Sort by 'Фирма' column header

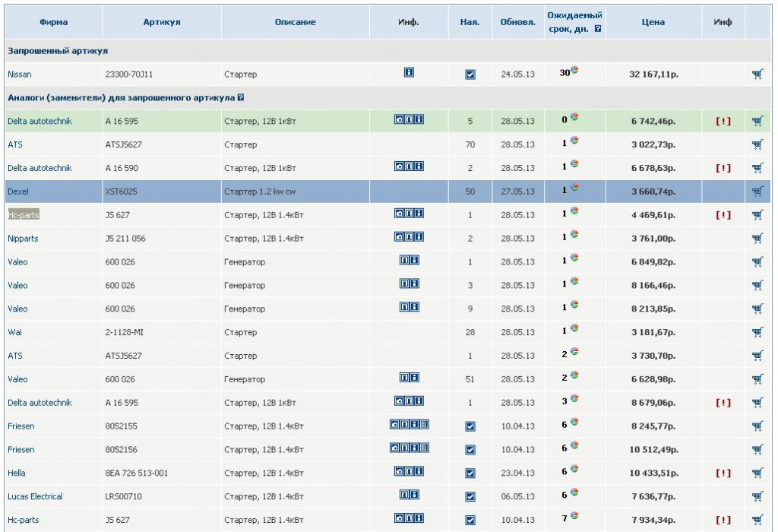54,22
